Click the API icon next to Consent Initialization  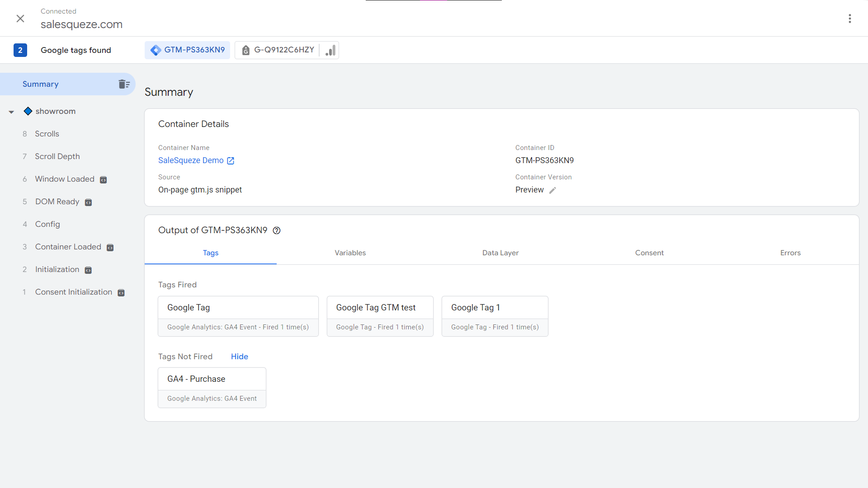click(121, 293)
